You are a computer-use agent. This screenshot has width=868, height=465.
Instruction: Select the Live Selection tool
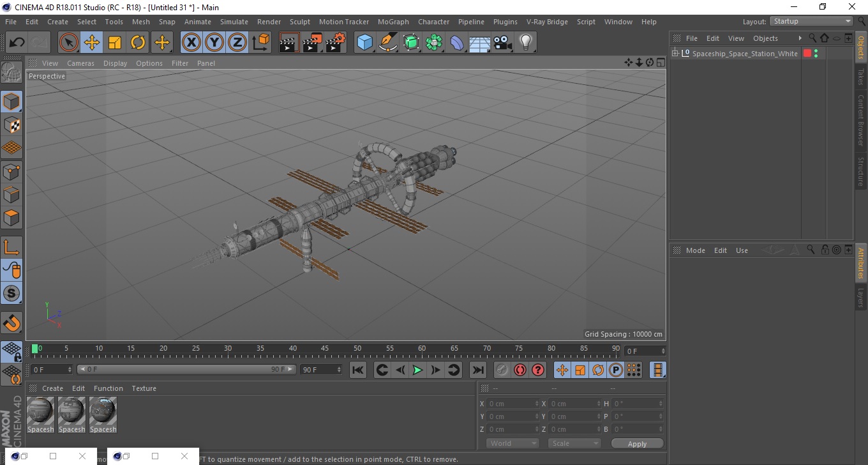[69, 43]
